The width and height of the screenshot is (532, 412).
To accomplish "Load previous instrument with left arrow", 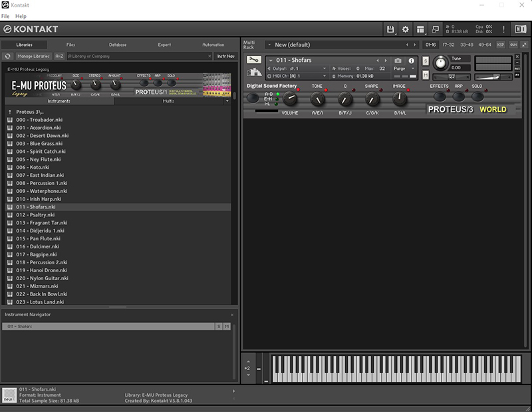I will (378, 61).
